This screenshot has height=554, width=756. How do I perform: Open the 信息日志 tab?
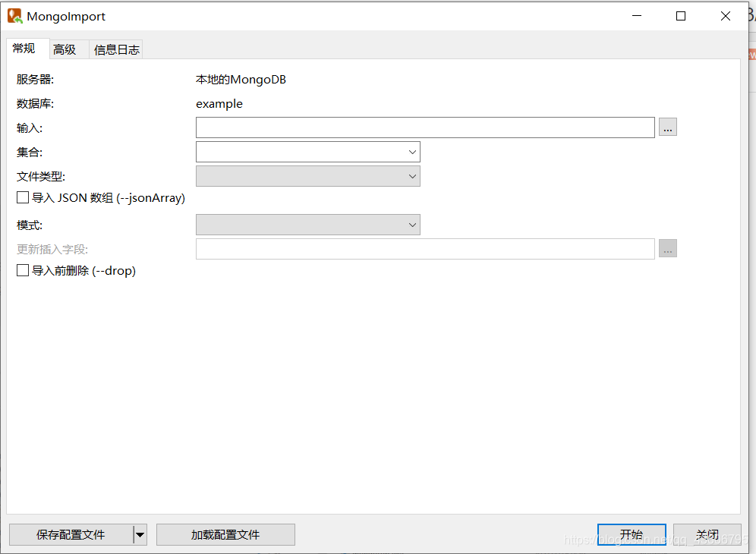tap(115, 49)
